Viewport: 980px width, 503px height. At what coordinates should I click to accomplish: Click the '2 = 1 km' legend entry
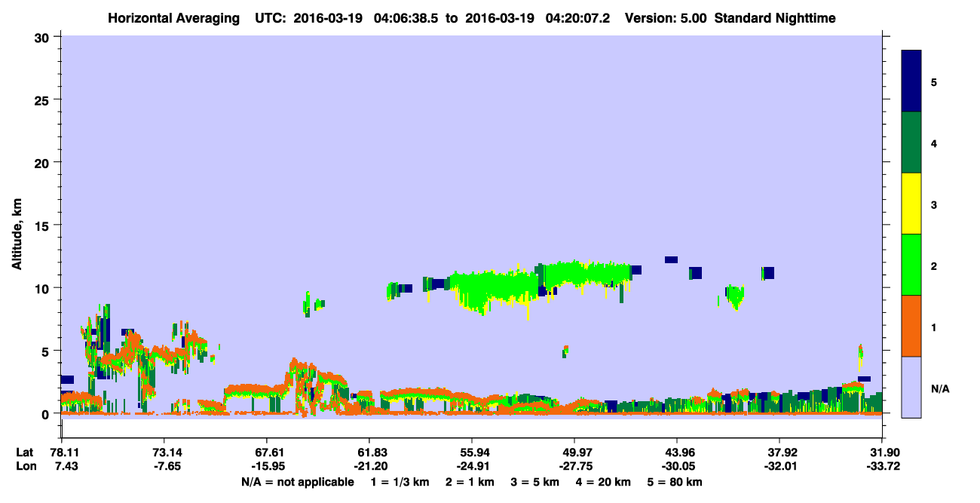coord(470,482)
